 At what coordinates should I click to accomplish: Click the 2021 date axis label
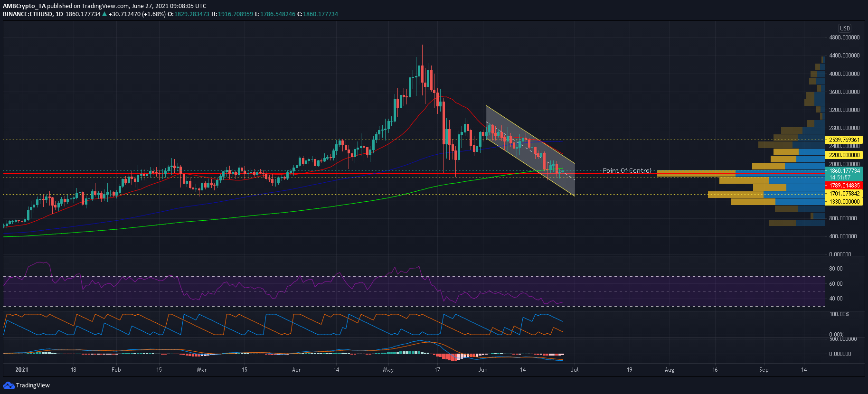(21, 370)
